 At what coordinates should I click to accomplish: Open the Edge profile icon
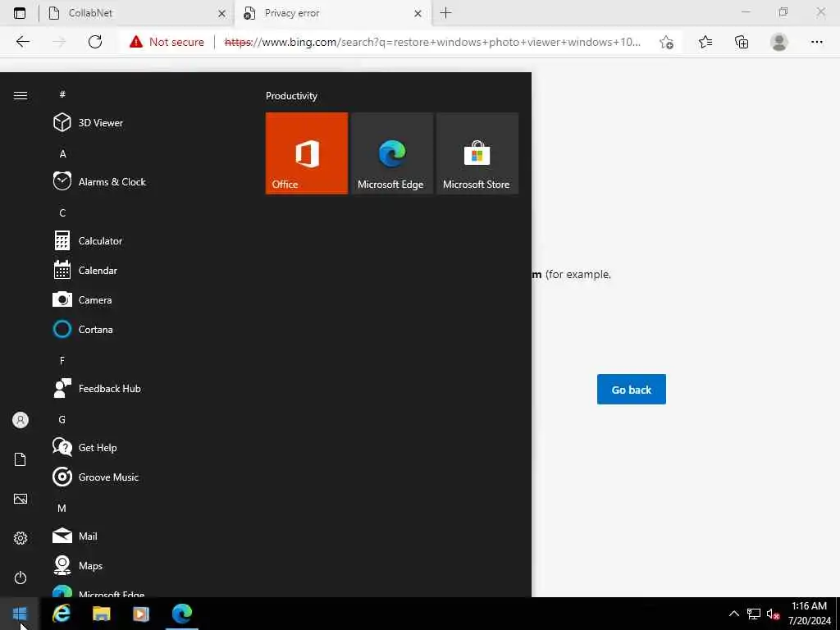click(779, 42)
